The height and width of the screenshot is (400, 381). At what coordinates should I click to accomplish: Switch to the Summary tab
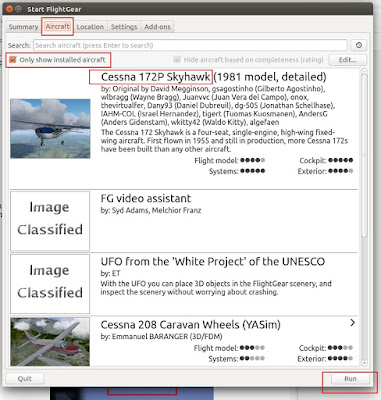(23, 27)
